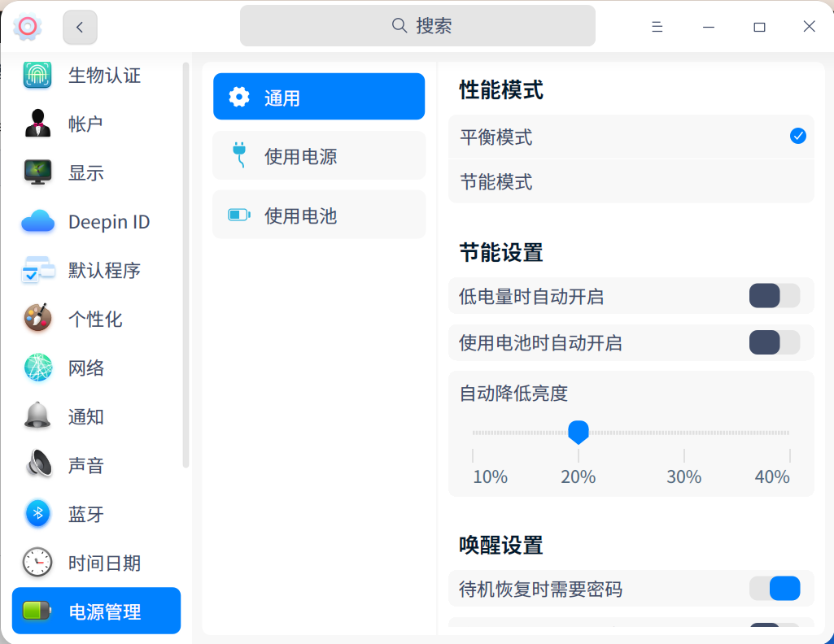Enable 低电量时自动开启 power saving
834x644 pixels.
(774, 296)
